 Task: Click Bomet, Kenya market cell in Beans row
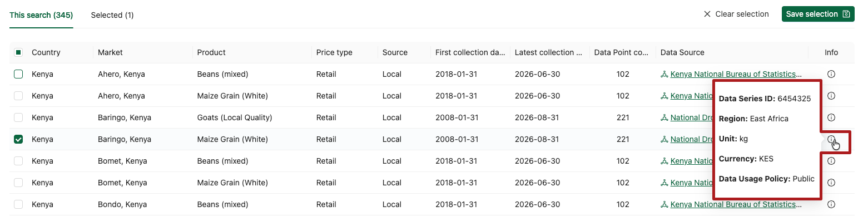pos(122,161)
